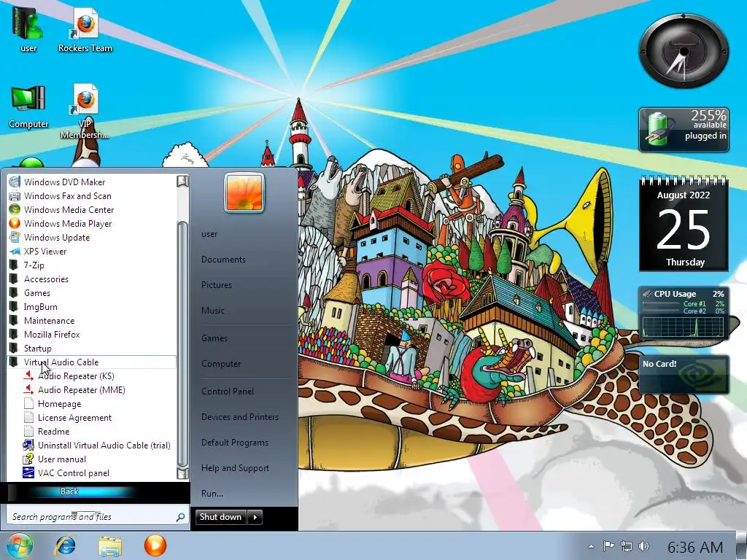Click the user account picture
747x560 pixels.
coord(244,192)
